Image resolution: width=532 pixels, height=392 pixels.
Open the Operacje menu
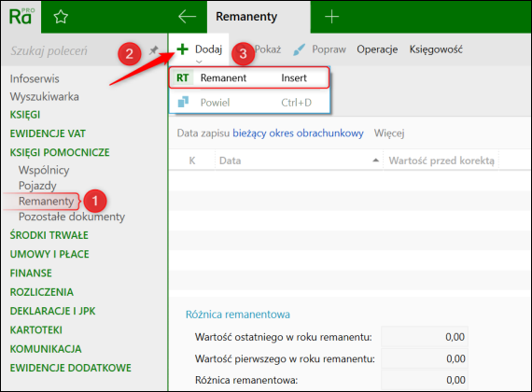coord(377,49)
